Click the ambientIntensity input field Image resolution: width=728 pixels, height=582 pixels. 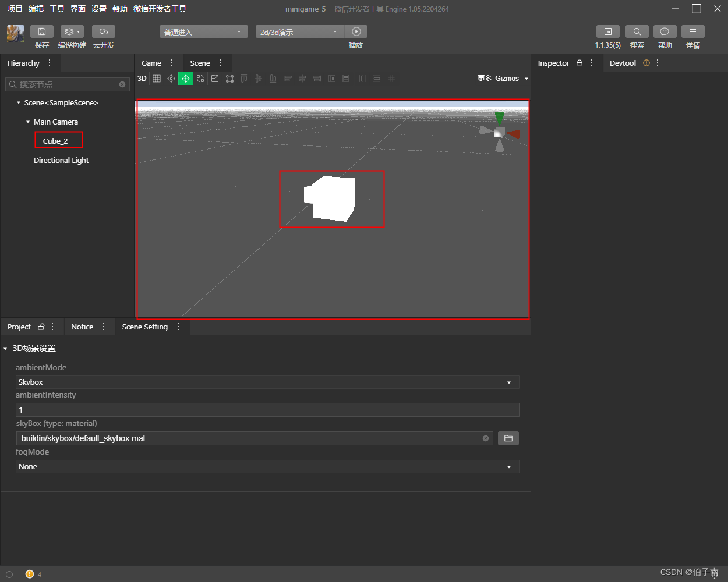pos(267,410)
